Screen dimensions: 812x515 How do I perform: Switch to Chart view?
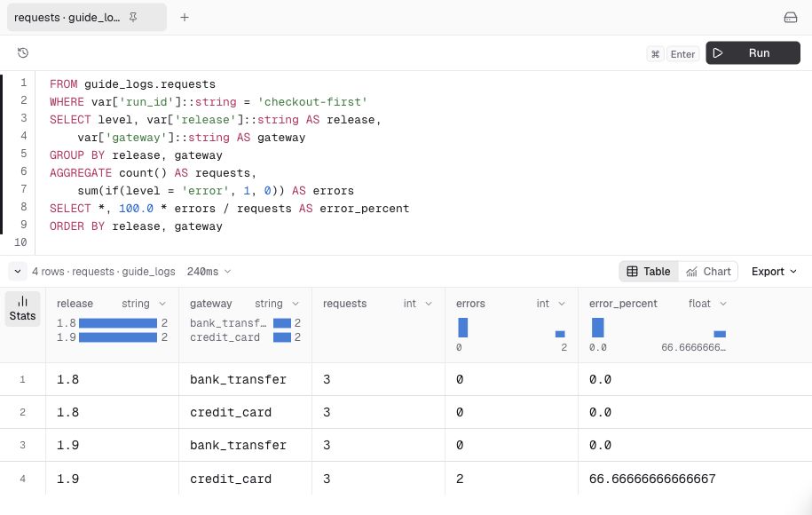pyautogui.click(x=708, y=272)
